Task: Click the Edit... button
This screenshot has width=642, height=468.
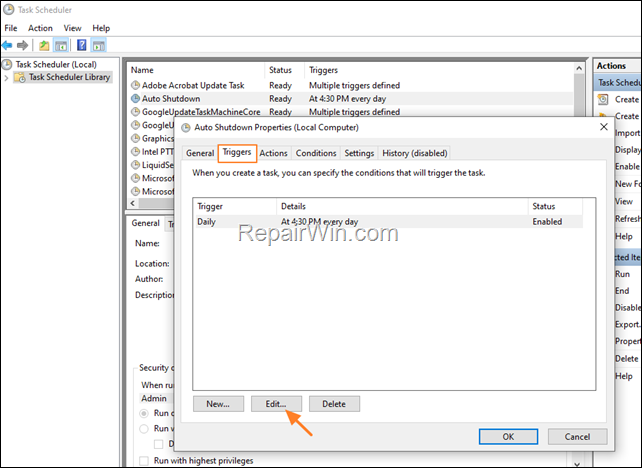Action: coord(276,404)
